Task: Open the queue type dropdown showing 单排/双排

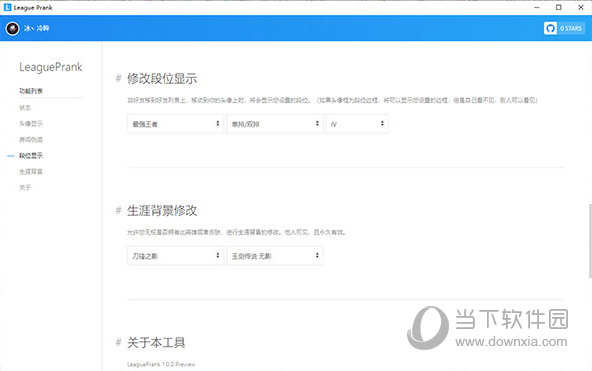Action: click(x=275, y=124)
